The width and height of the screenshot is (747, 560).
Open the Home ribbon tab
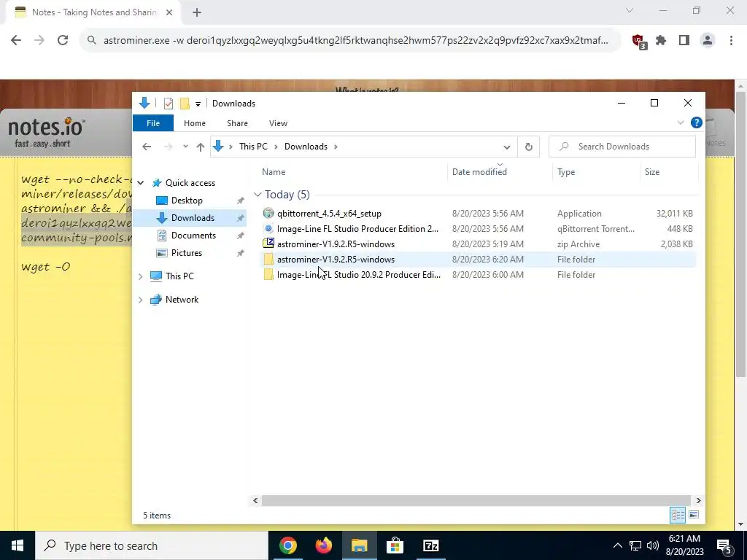(x=195, y=123)
